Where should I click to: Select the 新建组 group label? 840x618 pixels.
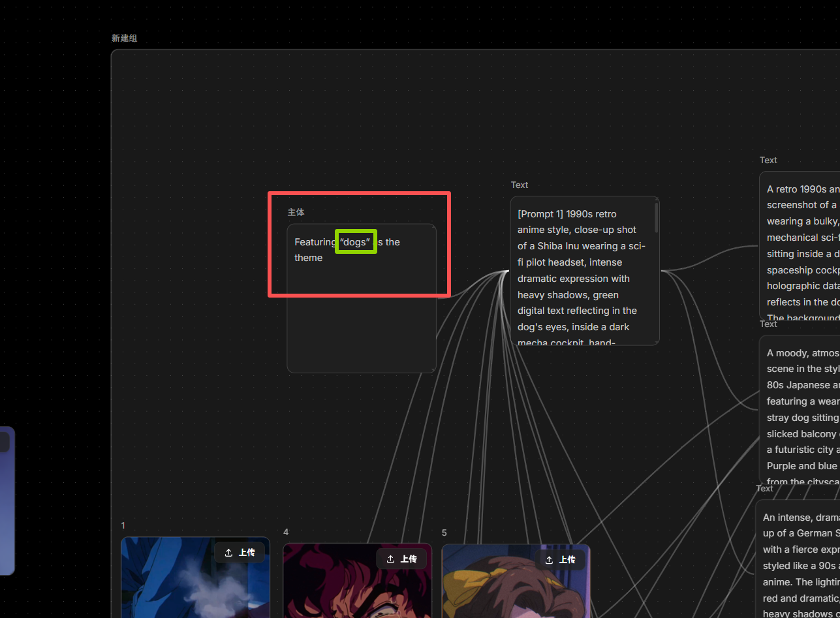pos(124,39)
